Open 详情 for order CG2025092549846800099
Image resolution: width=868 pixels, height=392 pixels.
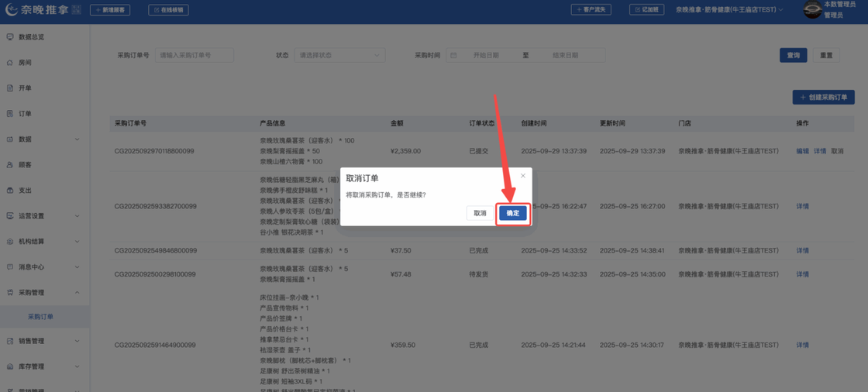coord(802,250)
